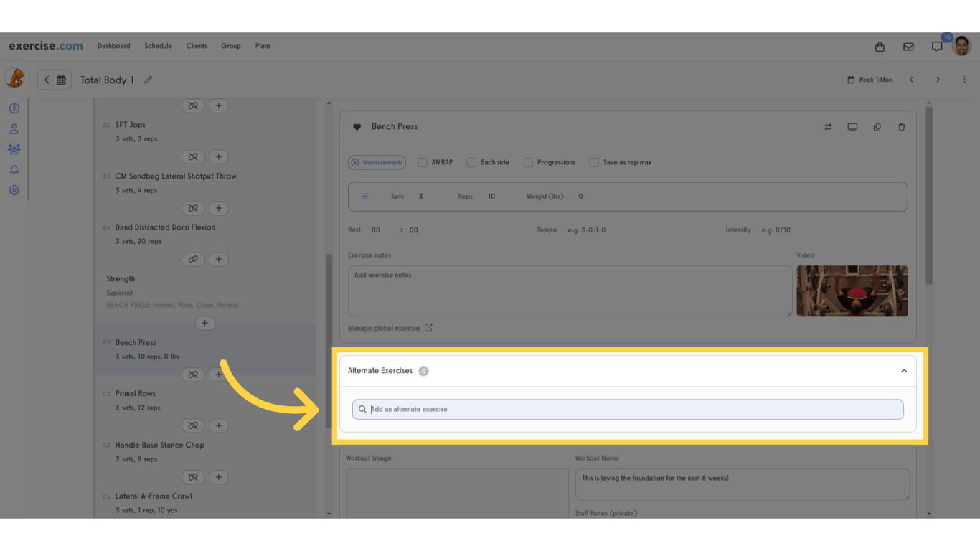Favorite Bench Press with the heart icon
The image size is (980, 551).
(x=357, y=127)
